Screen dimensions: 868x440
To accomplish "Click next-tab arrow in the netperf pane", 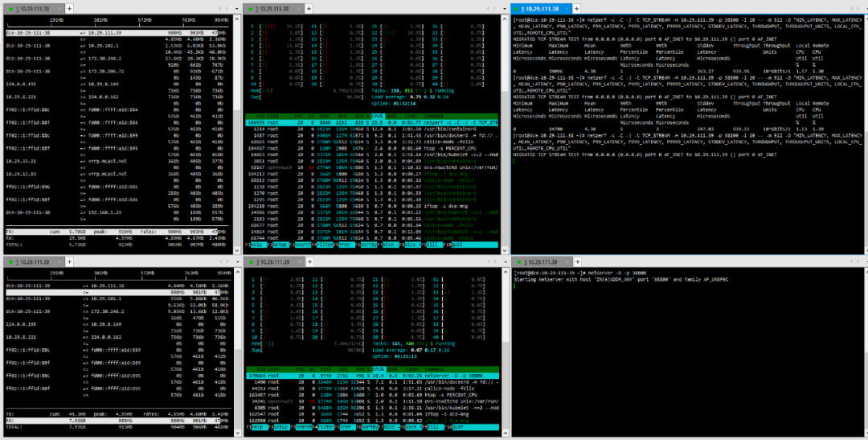I will (857, 9).
